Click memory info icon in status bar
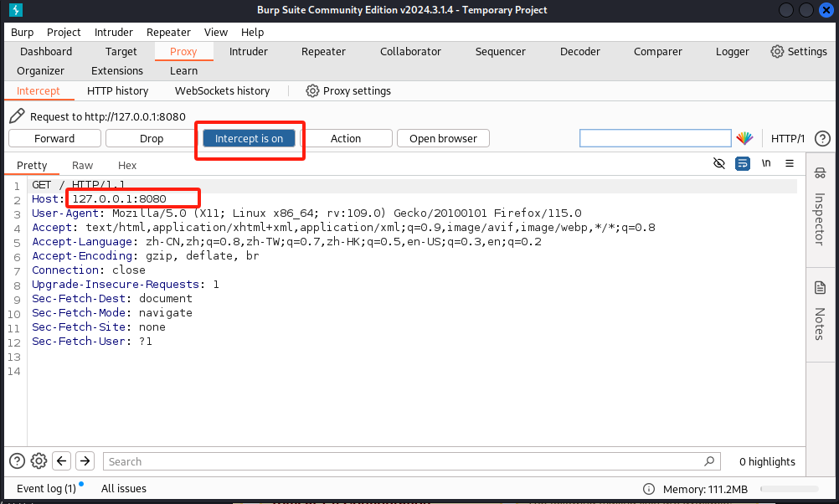839x504 pixels. tap(649, 489)
